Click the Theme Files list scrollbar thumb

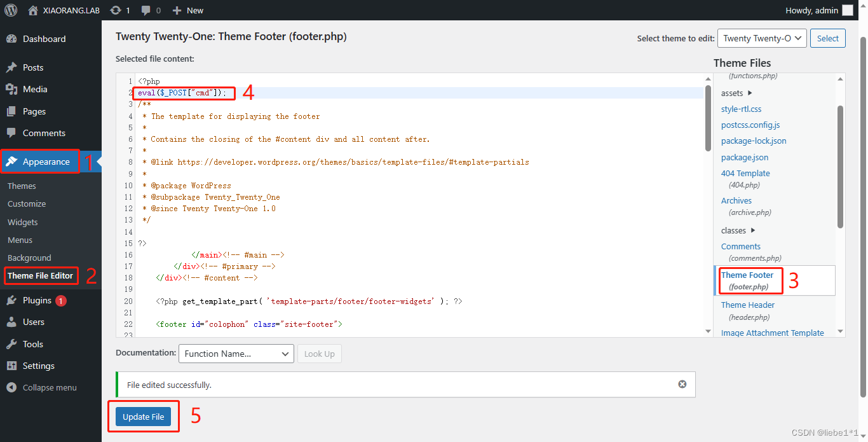pyautogui.click(x=840, y=167)
